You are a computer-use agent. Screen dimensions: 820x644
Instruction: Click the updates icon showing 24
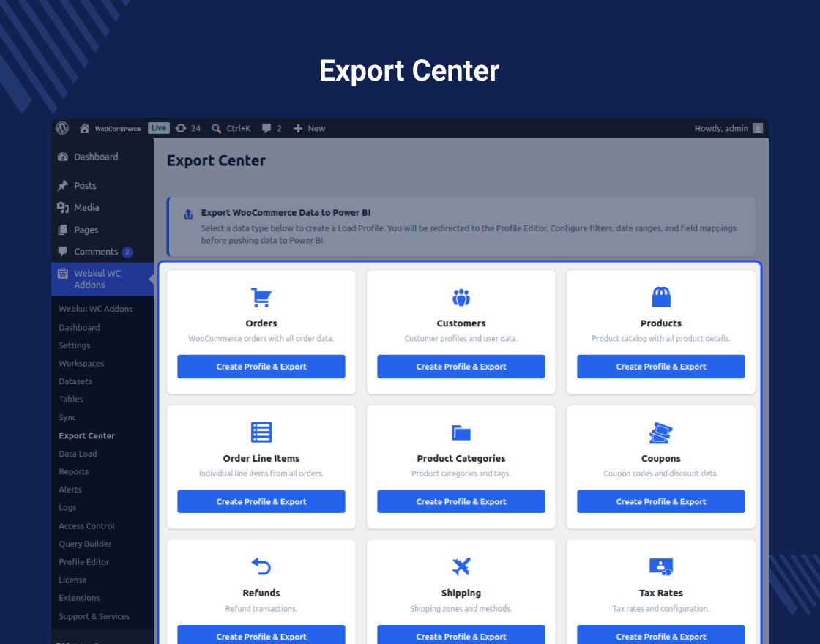[181, 128]
